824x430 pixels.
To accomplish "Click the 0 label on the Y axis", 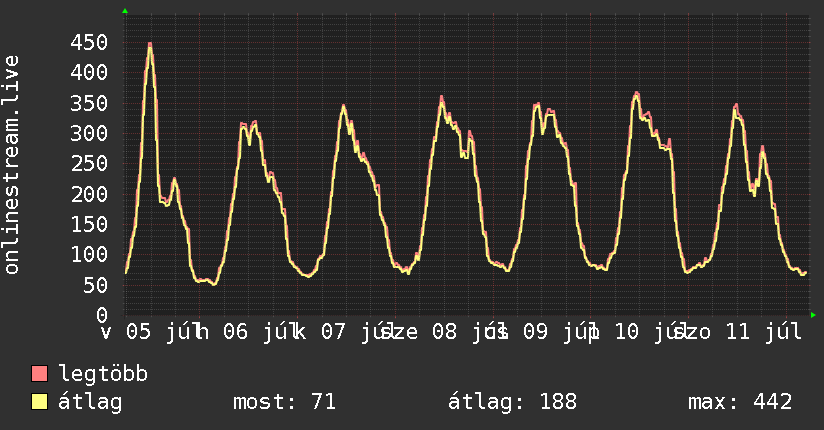I will click(102, 315).
